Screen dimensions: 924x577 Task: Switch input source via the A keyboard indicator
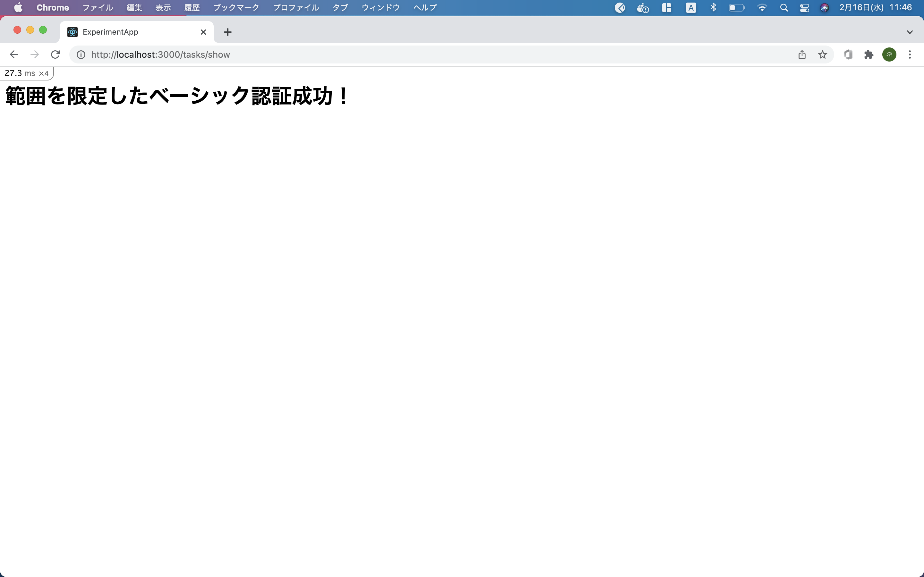click(690, 7)
